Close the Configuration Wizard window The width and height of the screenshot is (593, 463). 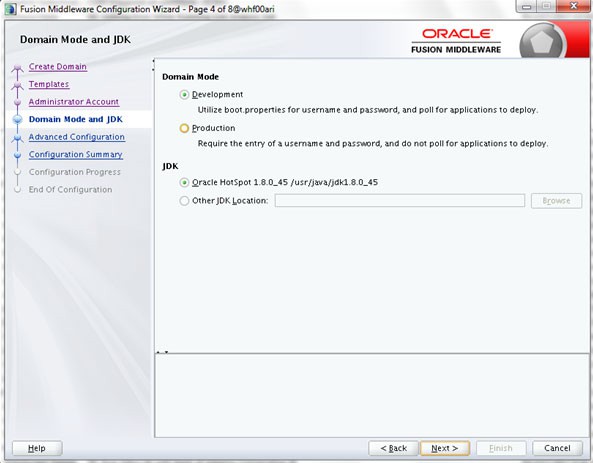pyautogui.click(x=574, y=6)
